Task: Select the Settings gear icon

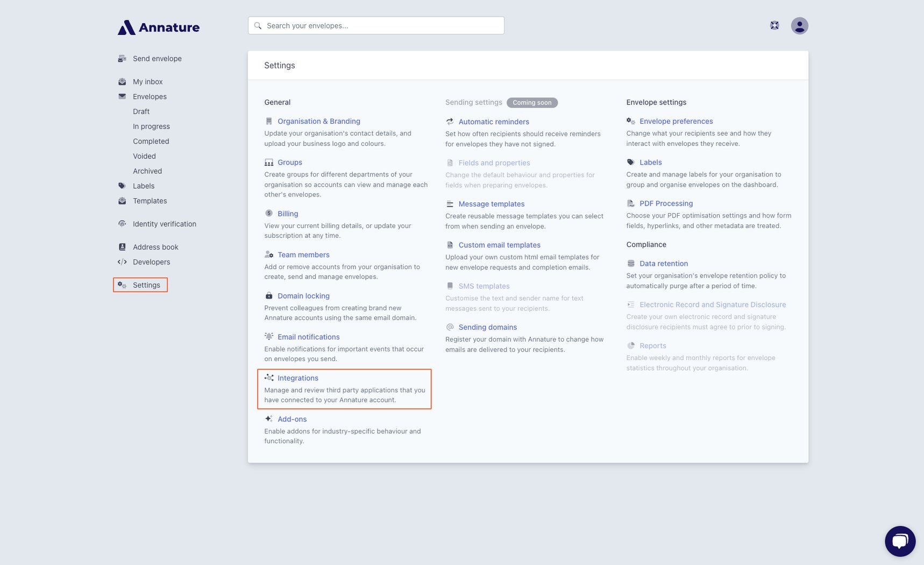Action: (121, 285)
